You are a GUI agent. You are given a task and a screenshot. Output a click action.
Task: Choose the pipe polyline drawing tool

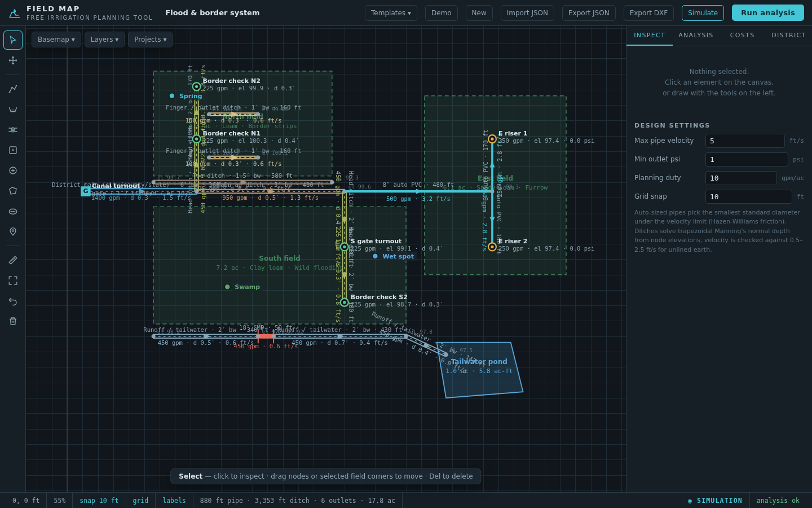13,89
